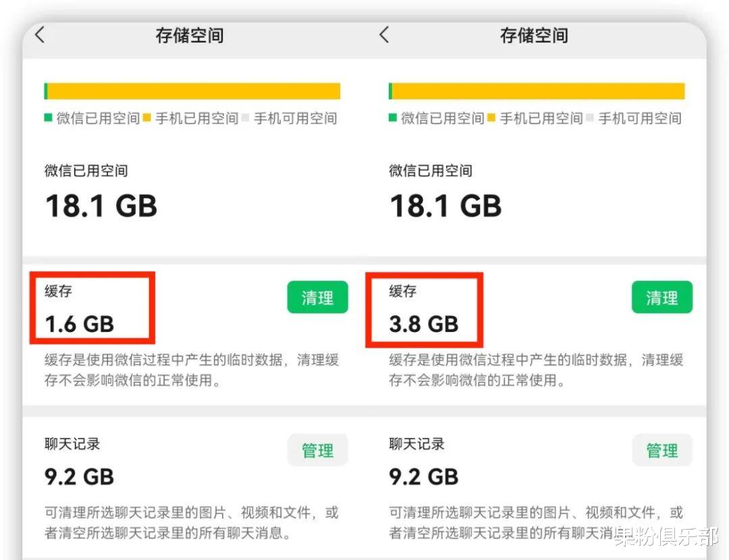
Task: Click the storage usage bar on the left panel
Action: tap(192, 90)
